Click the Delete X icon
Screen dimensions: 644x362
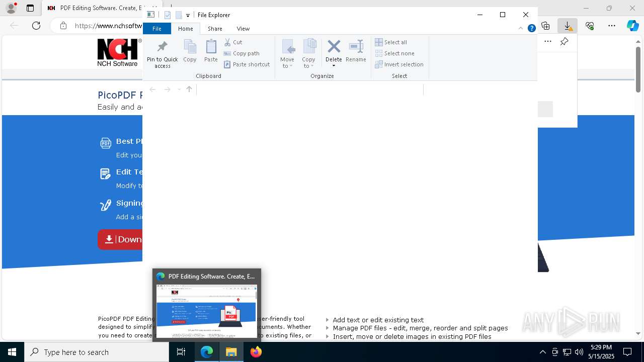(334, 47)
